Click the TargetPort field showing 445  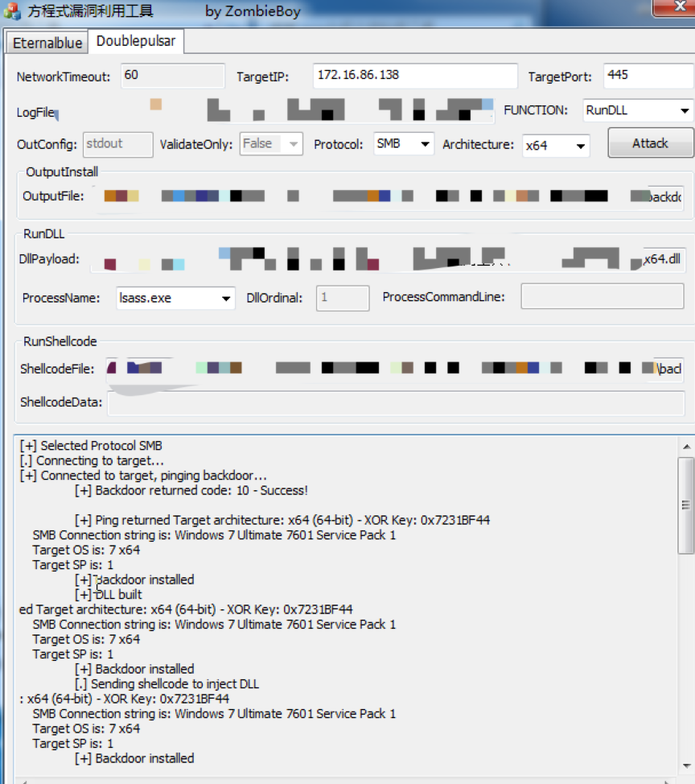click(648, 76)
